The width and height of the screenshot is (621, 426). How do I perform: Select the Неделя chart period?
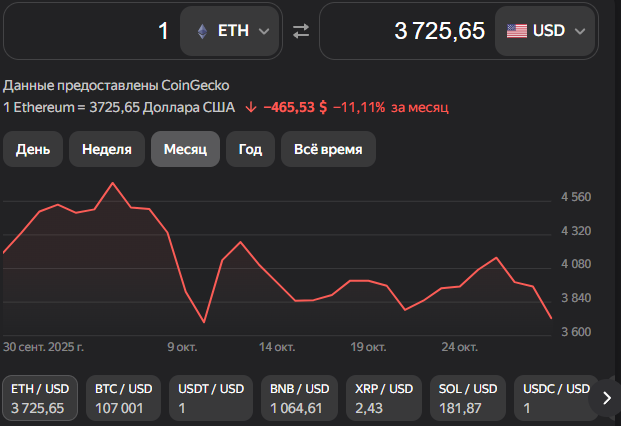click(107, 149)
